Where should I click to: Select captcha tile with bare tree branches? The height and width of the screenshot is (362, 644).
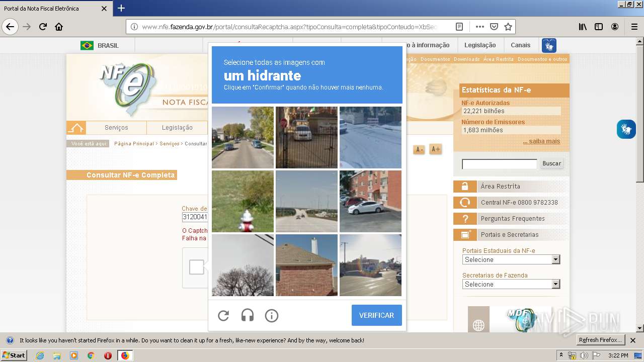[x=243, y=265]
